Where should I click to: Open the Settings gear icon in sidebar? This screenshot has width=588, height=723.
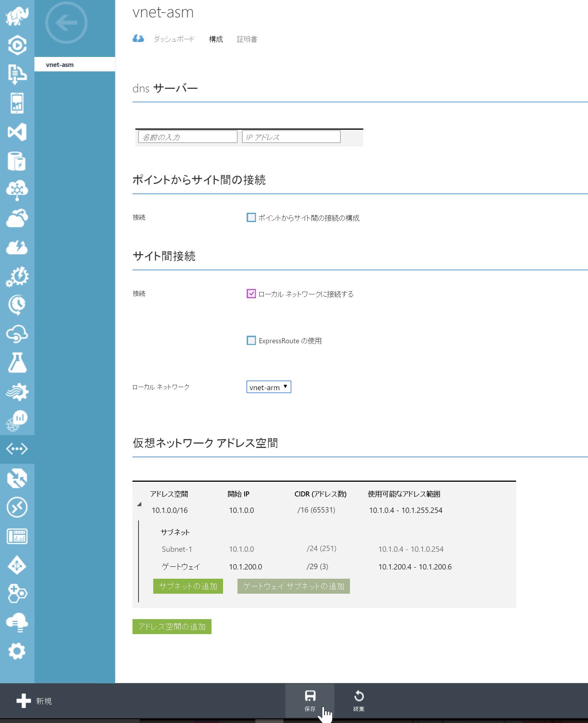[x=17, y=651]
